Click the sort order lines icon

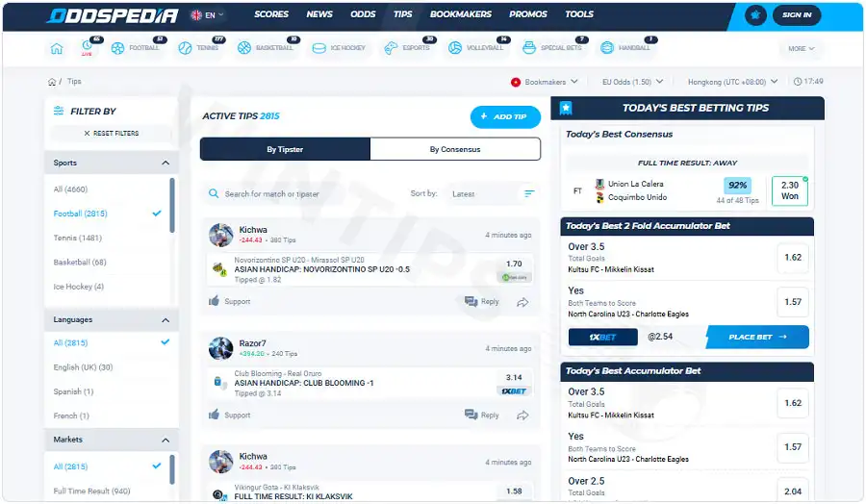click(529, 193)
